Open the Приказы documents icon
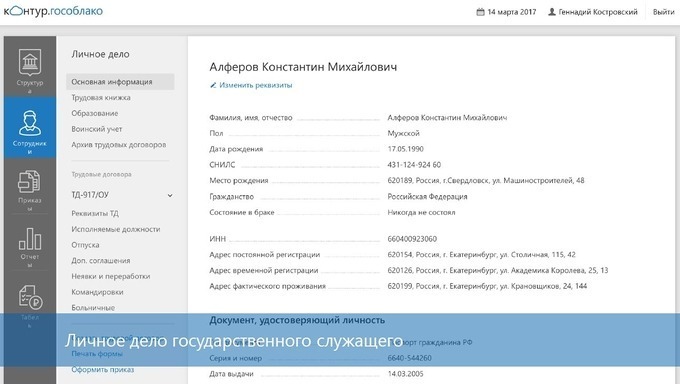This screenshot has height=384, width=680. 30,182
